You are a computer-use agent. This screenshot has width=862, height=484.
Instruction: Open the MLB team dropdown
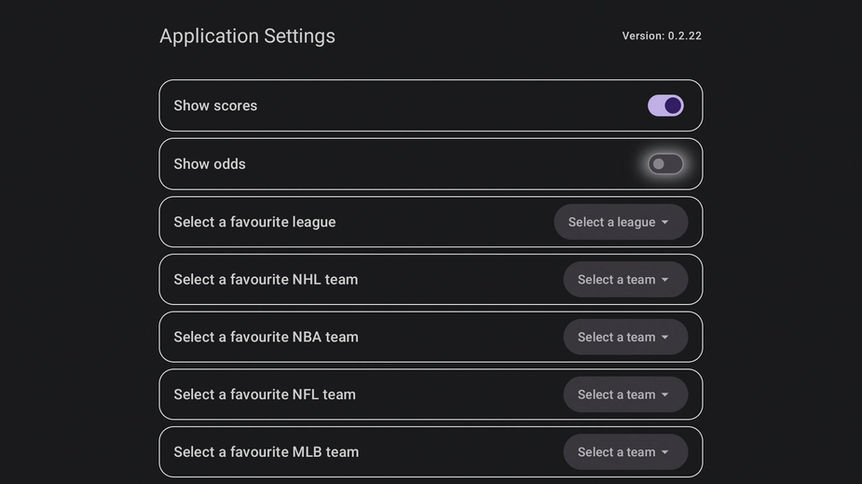coord(625,452)
